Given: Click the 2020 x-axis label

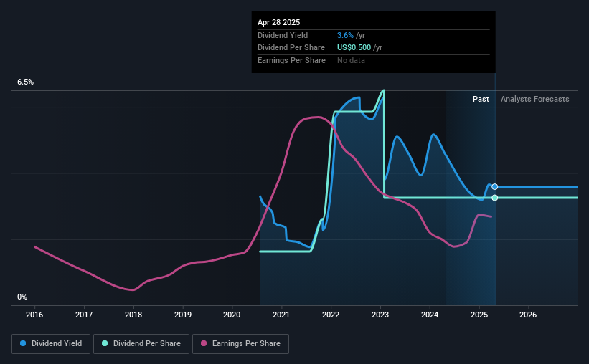Looking at the screenshot, I should [x=232, y=315].
